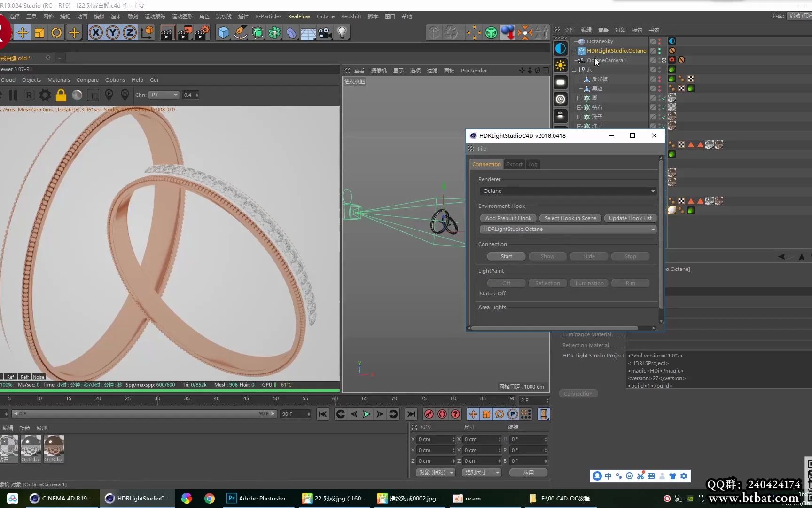
Task: Expand the HDRLightStudio.Octane tree item
Action: (x=574, y=51)
